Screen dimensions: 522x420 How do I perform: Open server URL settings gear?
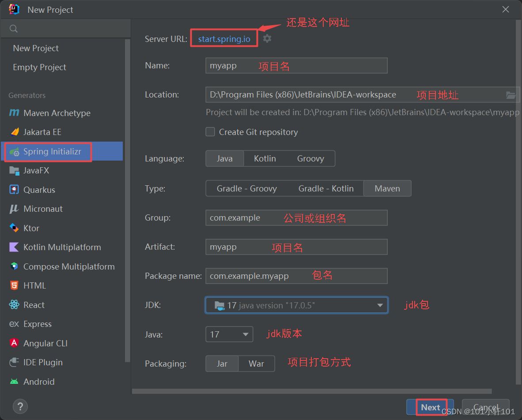click(267, 38)
